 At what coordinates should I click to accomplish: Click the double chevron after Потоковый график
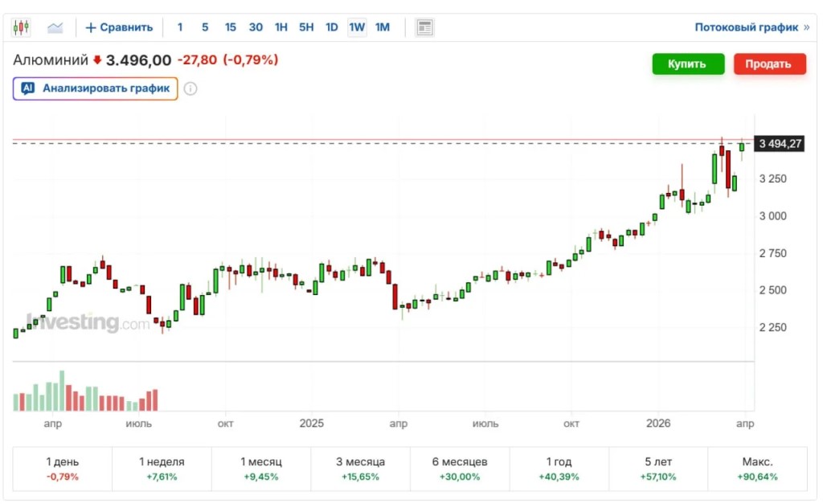807,27
